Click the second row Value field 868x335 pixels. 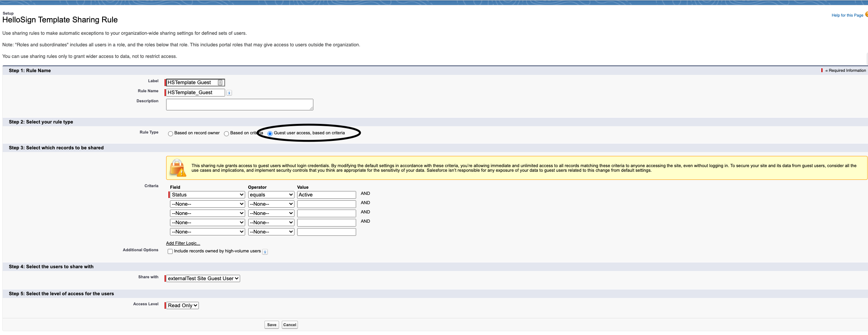326,204
